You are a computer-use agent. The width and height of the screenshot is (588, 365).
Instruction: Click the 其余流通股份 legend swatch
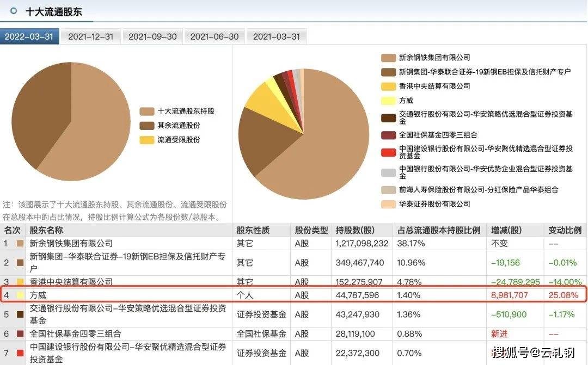pyautogui.click(x=146, y=126)
